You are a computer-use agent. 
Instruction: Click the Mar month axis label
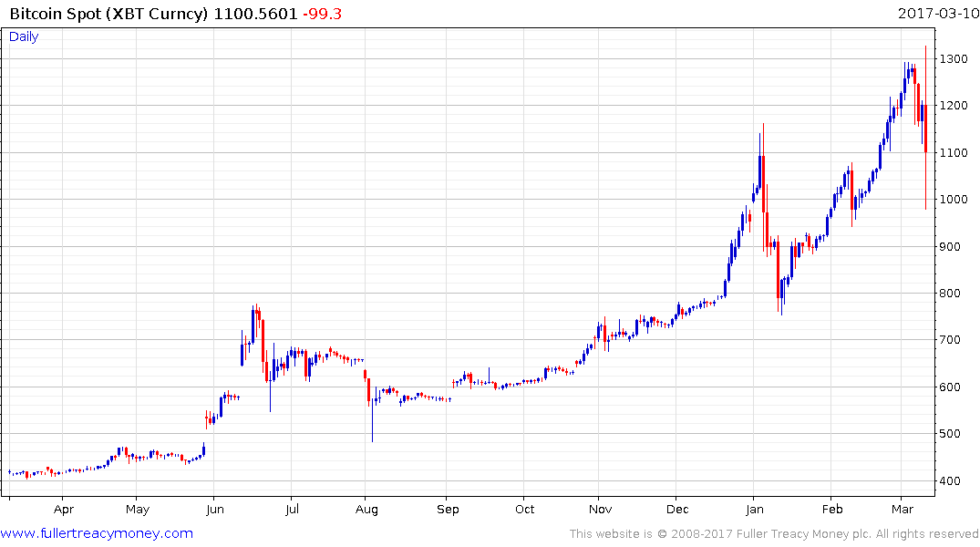pos(903,510)
